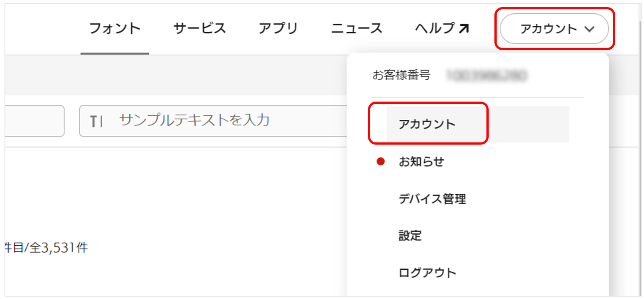Open 設定 from the account menu
The image size is (644, 299).
410,236
